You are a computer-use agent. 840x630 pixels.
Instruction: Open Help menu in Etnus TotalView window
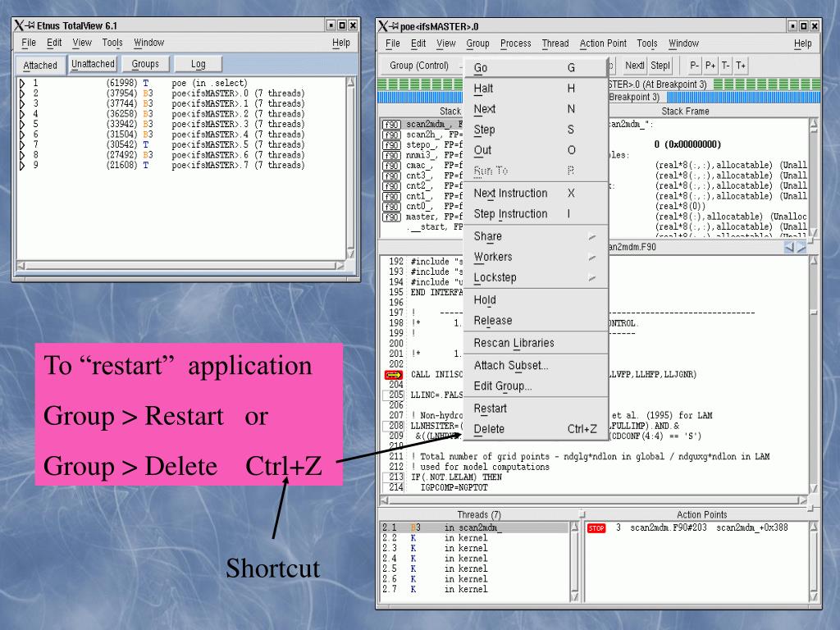tap(340, 43)
